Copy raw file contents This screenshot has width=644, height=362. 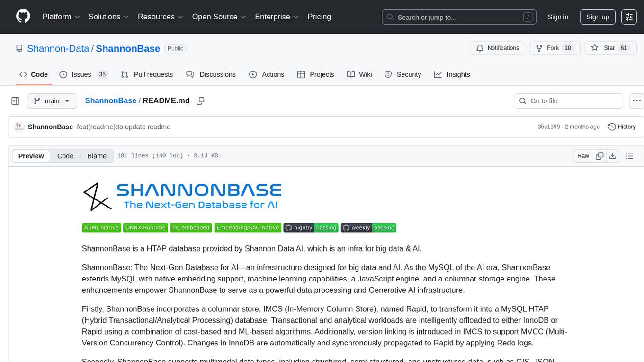(x=599, y=156)
